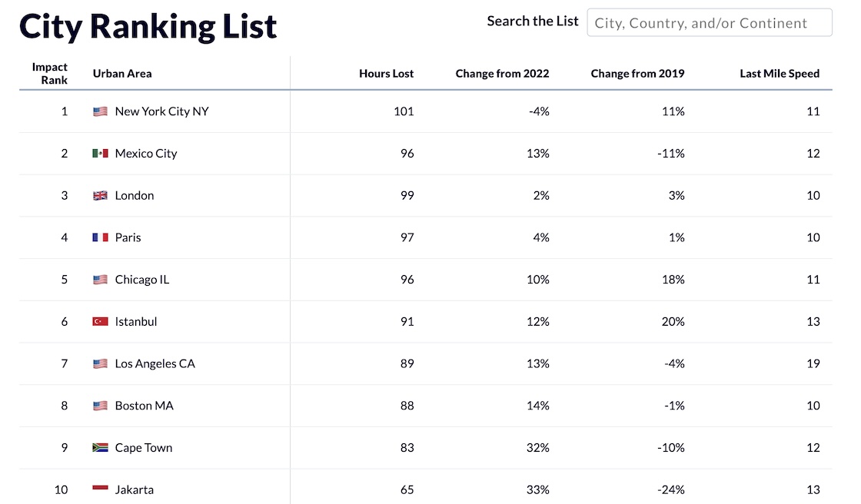Sort by Last Mile Speed header
The width and height of the screenshot is (861, 504).
coord(780,74)
